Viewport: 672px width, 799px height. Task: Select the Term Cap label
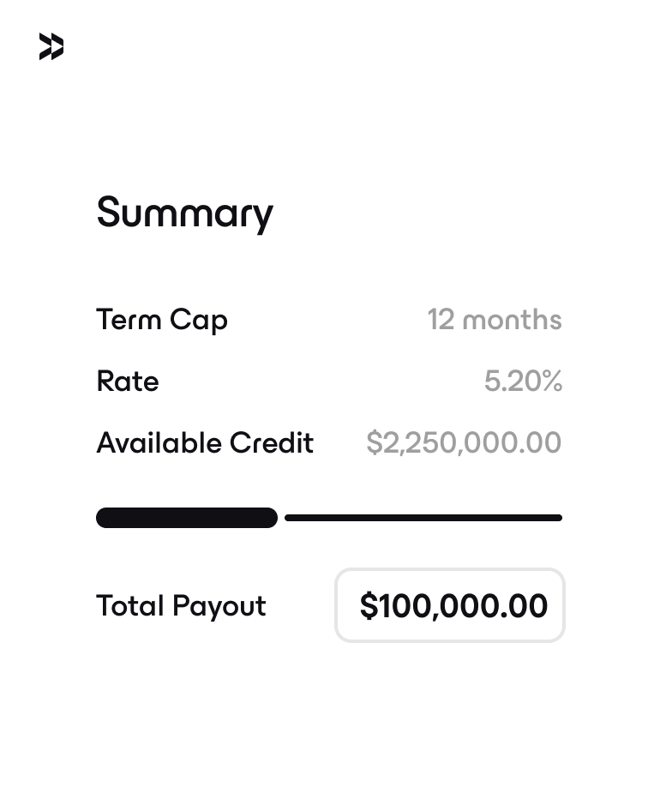pos(162,320)
